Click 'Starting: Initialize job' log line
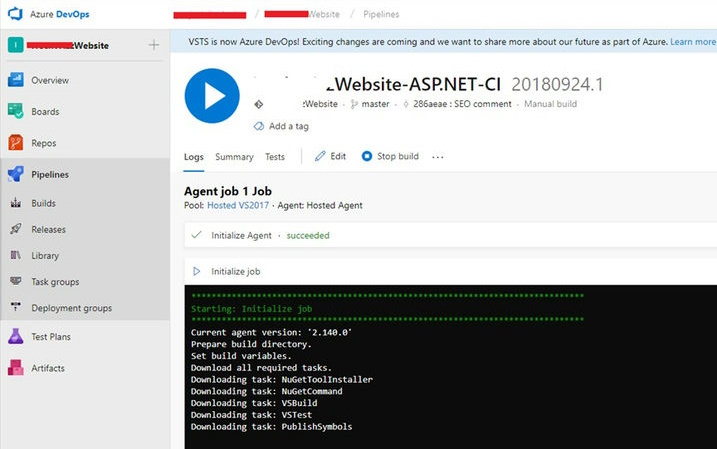 coord(251,309)
